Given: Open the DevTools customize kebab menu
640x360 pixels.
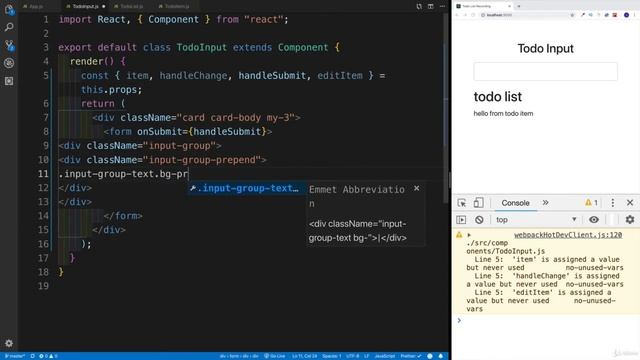Looking at the screenshot, I should 613,203.
